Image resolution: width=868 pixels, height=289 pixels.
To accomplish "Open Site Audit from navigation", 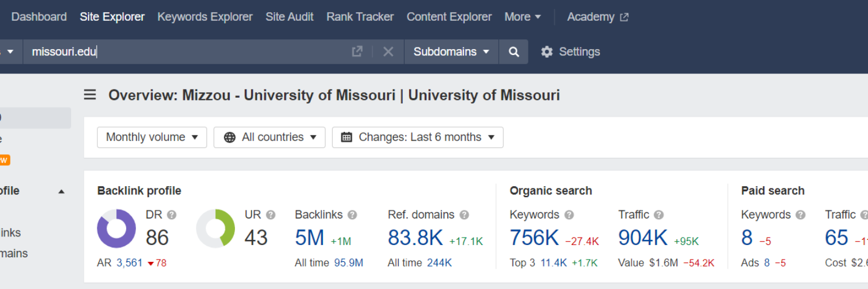I will pos(289,17).
